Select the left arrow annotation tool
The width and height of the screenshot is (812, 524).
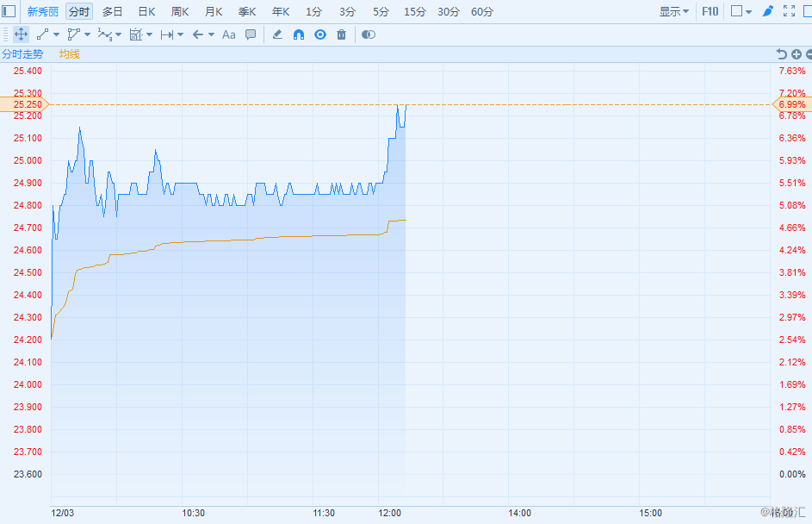(198, 34)
